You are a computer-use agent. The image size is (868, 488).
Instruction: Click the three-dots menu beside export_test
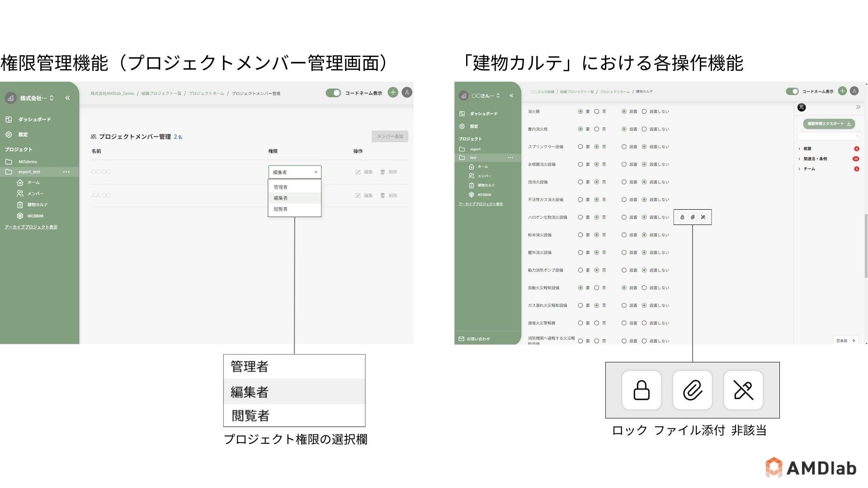coord(66,172)
